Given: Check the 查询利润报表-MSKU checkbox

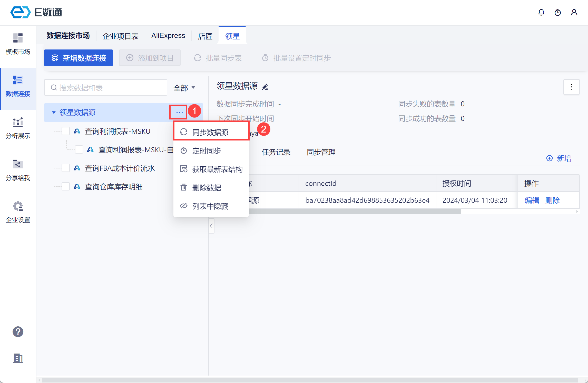Looking at the screenshot, I should [66, 131].
